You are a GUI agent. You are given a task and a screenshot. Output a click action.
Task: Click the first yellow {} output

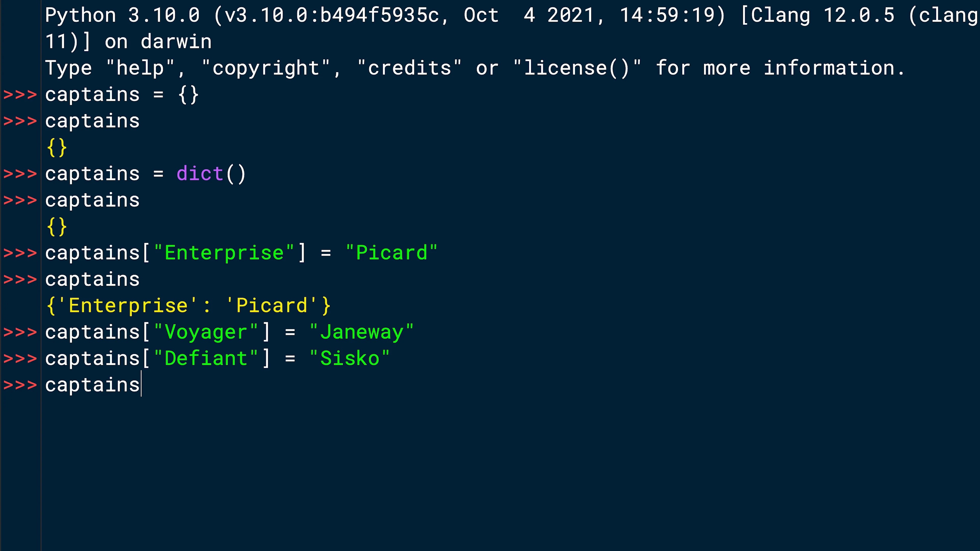tap(57, 147)
